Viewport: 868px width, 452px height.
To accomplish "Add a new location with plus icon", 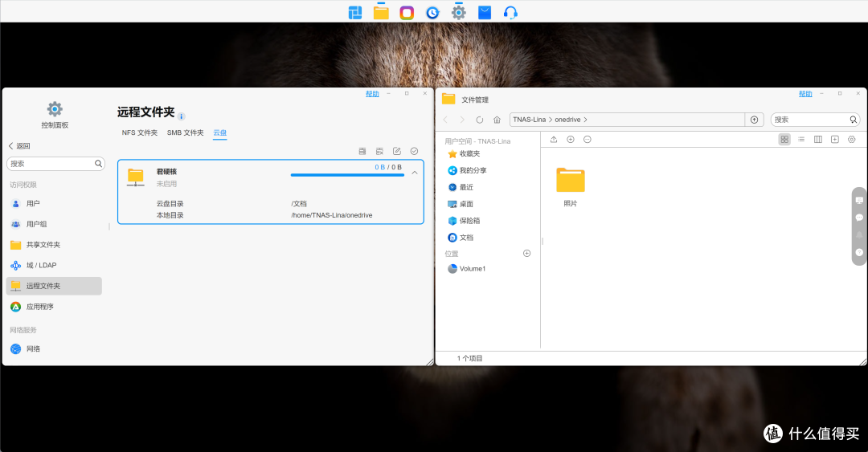I will (x=526, y=254).
